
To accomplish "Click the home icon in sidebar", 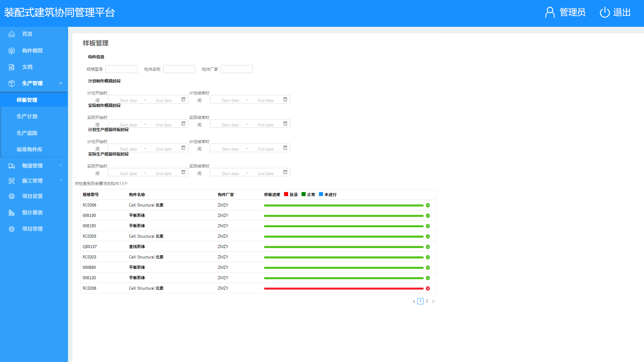I will pos(12,34).
